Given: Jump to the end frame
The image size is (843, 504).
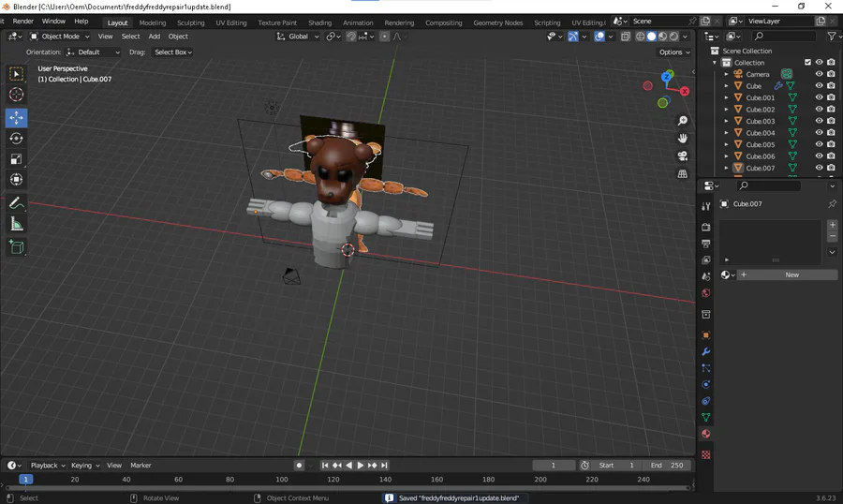Looking at the screenshot, I should [x=384, y=466].
